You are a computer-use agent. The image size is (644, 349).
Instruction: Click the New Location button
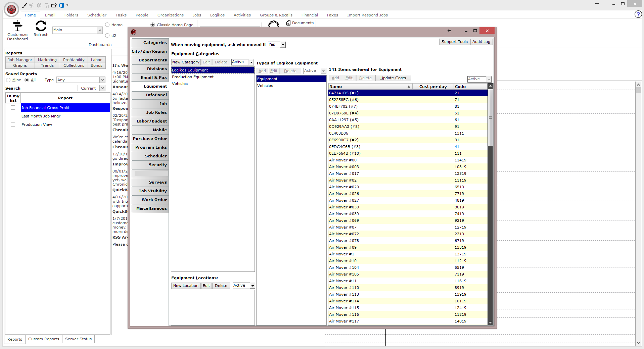[x=186, y=286]
